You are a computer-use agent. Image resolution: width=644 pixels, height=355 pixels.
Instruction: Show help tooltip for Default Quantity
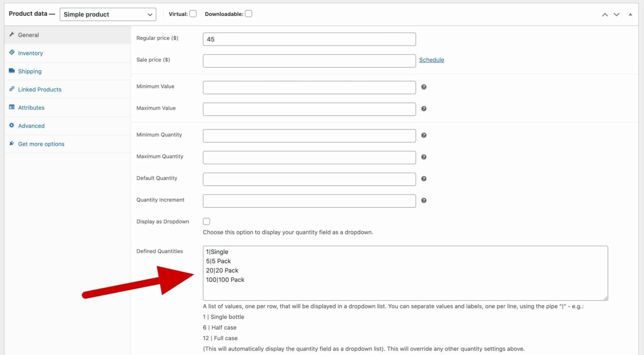pos(424,179)
